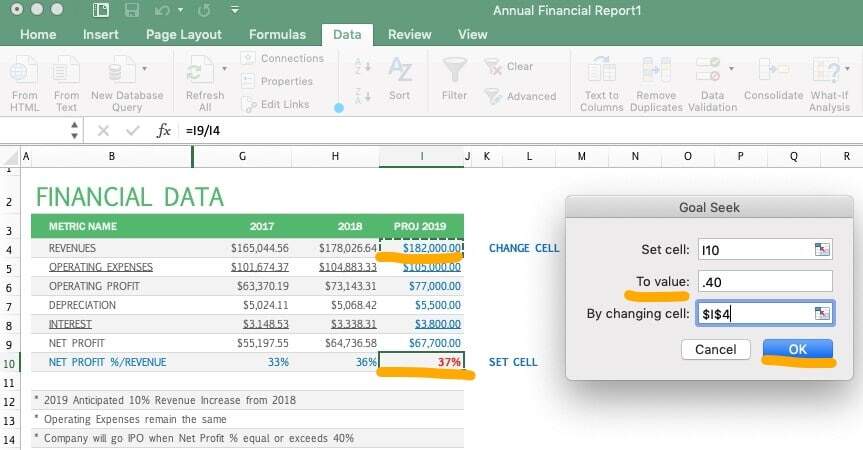Click the Filter funnel icon
863x450 pixels.
pos(454,70)
